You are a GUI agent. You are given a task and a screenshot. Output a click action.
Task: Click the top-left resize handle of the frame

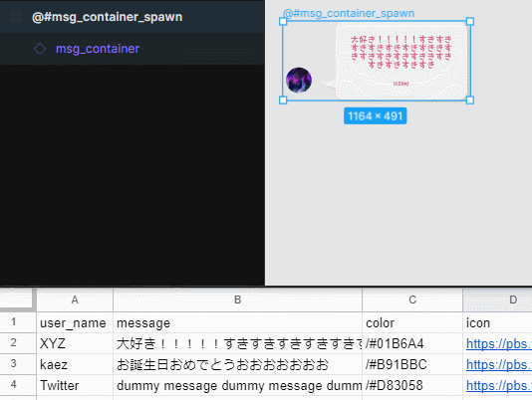[283, 22]
